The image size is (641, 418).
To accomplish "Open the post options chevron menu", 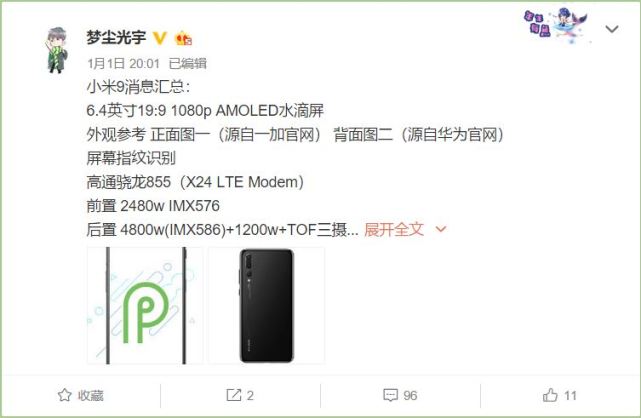I will [612, 29].
